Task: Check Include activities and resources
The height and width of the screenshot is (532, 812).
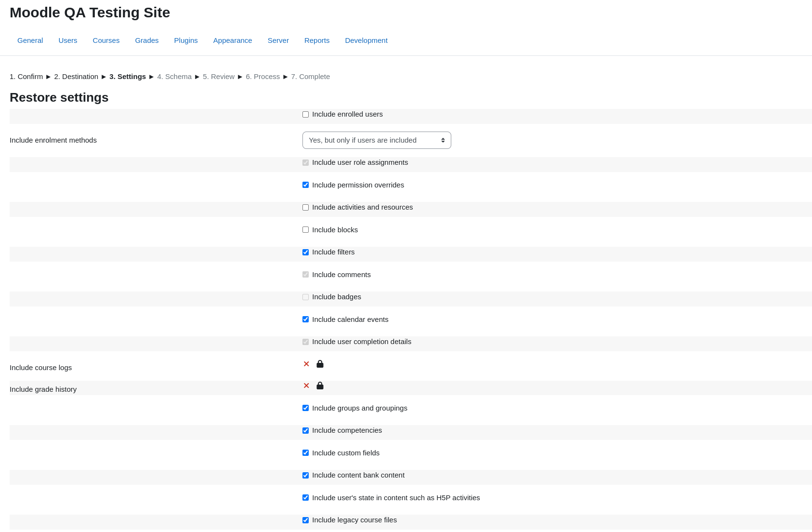Action: pos(305,208)
